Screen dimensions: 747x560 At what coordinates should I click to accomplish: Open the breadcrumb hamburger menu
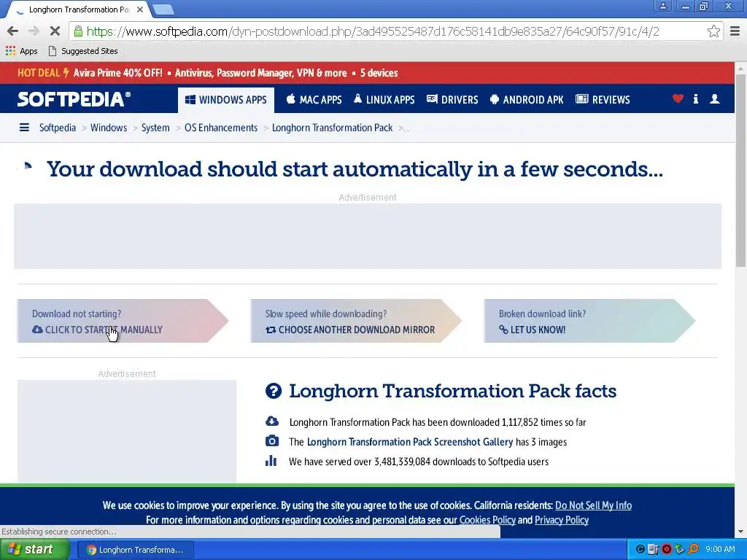[x=24, y=128]
